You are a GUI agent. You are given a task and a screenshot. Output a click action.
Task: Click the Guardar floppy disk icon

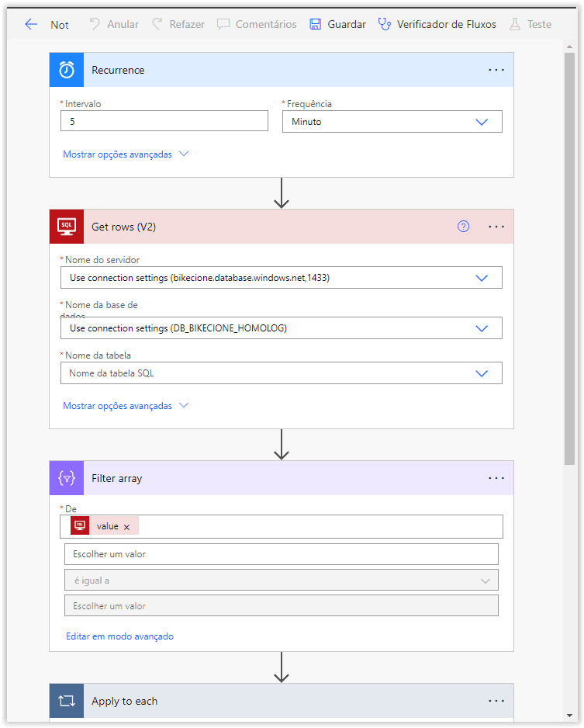316,24
